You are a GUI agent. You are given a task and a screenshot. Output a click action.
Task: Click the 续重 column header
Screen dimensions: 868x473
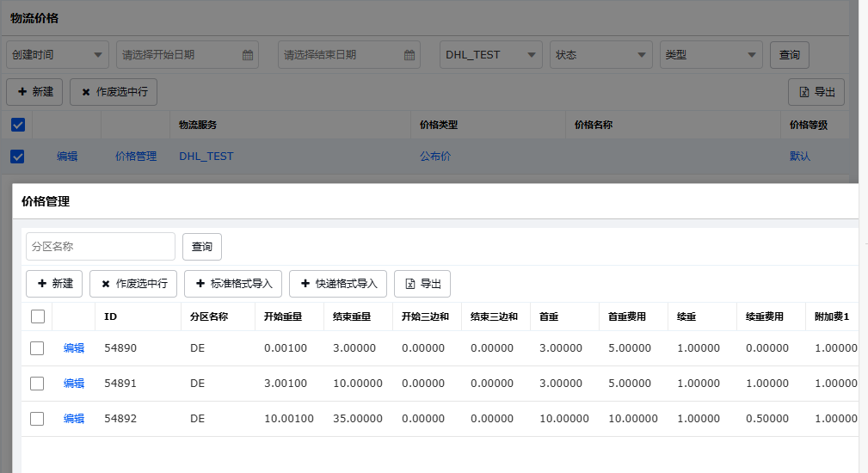pos(686,316)
